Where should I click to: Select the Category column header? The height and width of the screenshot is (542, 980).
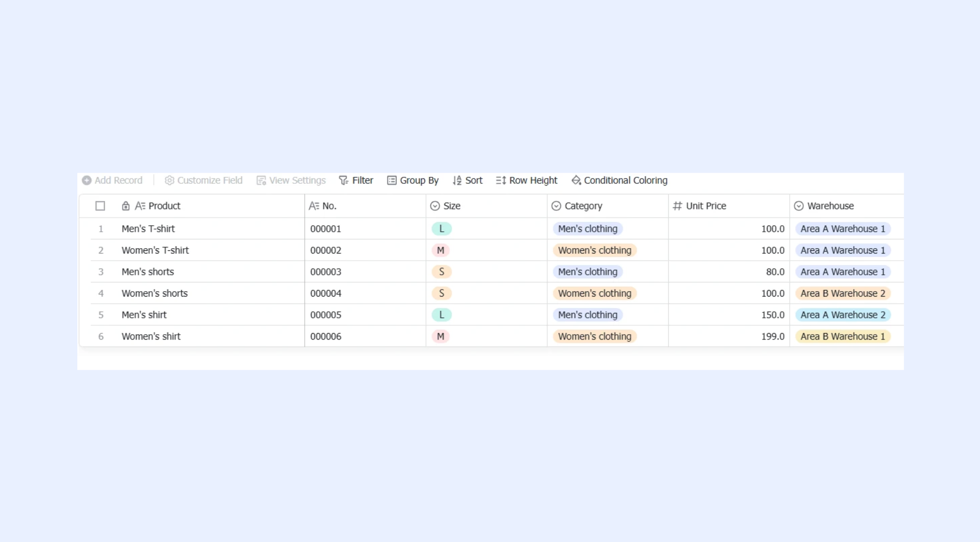608,206
